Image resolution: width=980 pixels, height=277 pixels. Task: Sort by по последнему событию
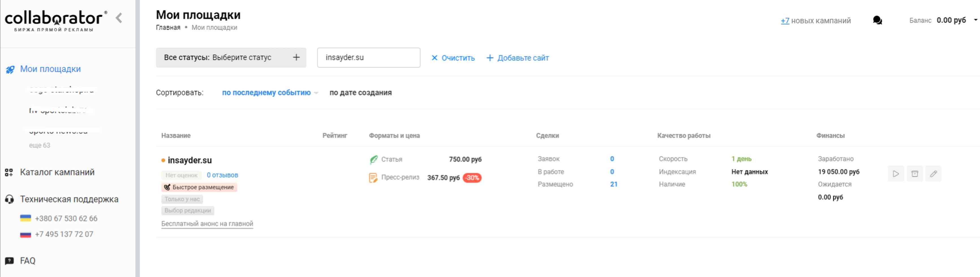[x=266, y=93]
